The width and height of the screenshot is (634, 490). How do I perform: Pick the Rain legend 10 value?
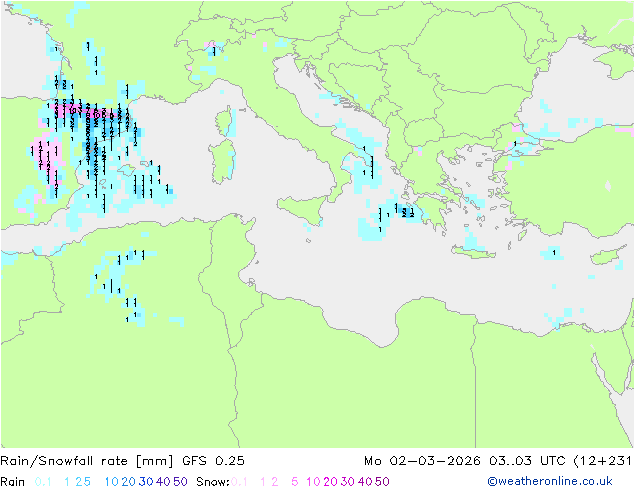point(112,482)
